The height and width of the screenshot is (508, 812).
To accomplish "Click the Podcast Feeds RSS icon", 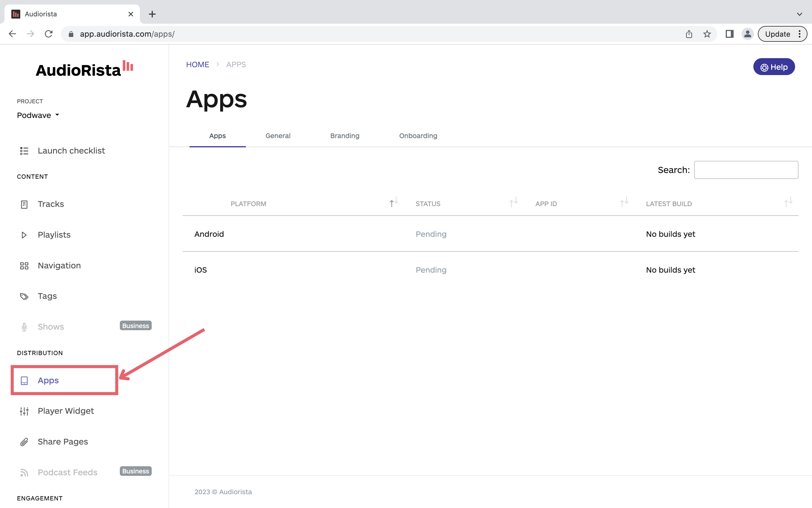I will click(24, 473).
